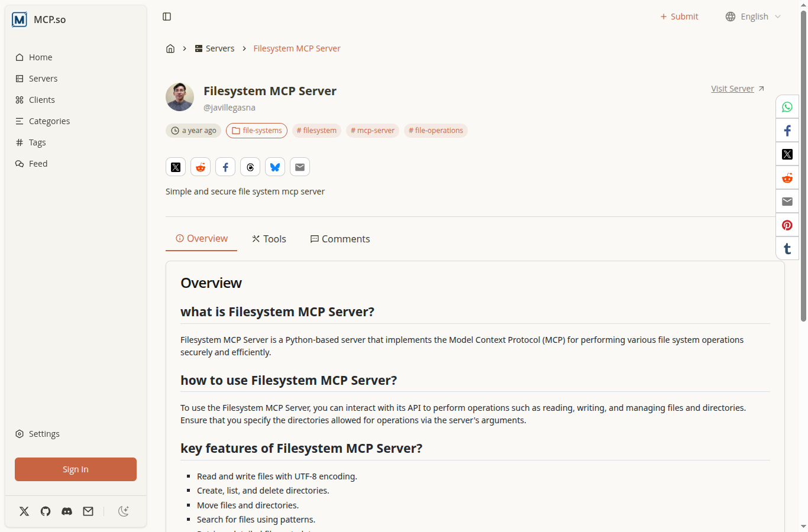The height and width of the screenshot is (532, 808).
Task: Open the English language dropdown
Action: [754, 17]
